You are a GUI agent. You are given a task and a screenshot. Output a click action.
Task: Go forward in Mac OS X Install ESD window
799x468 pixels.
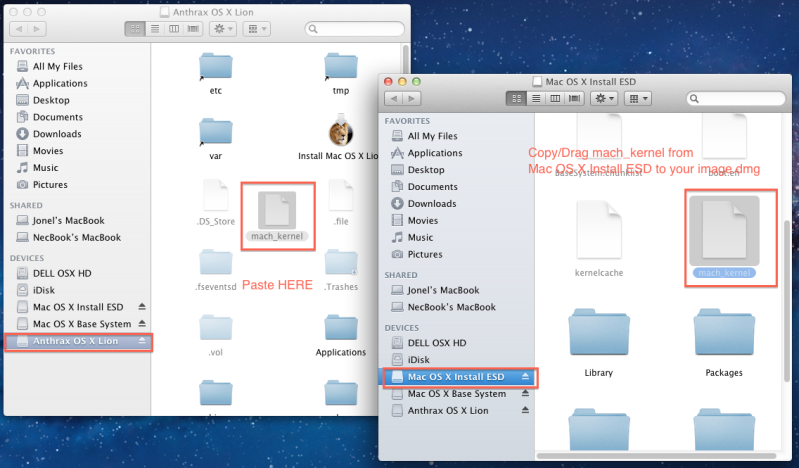click(x=412, y=98)
